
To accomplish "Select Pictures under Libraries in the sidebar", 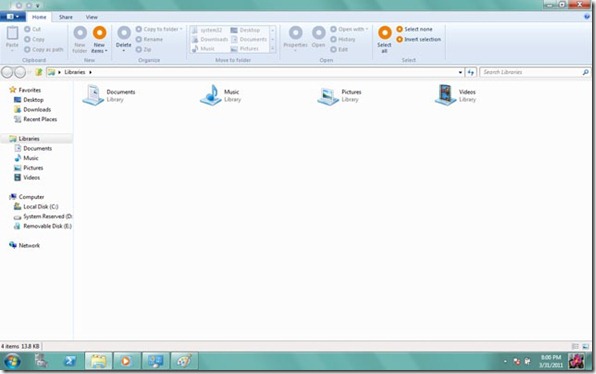I will [x=29, y=168].
